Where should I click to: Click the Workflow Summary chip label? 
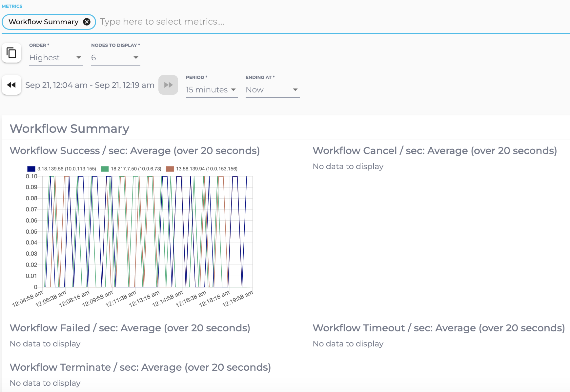pyautogui.click(x=43, y=22)
